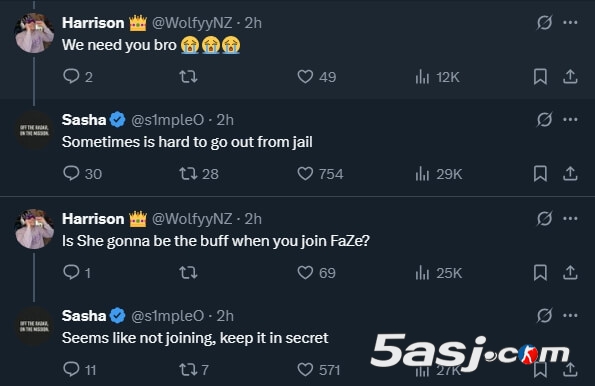Open the @s1mpleO handle on the jail tweet
The image size is (595, 386).
tap(168, 120)
